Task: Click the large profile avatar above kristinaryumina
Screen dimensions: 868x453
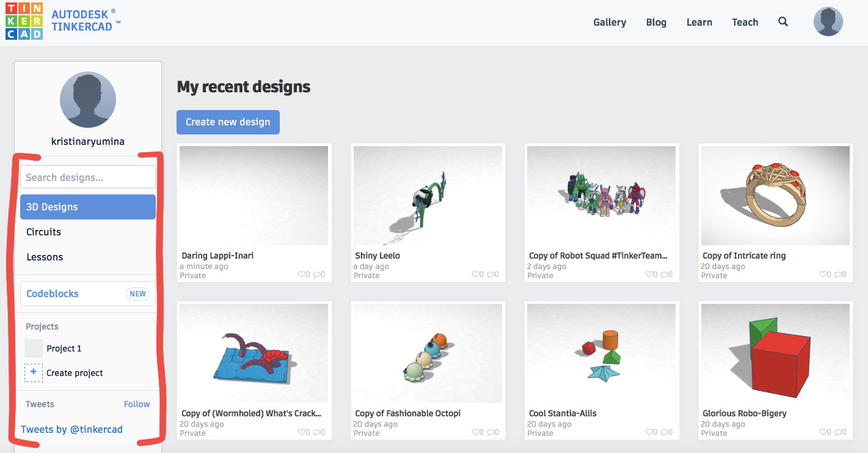Action: pos(88,100)
